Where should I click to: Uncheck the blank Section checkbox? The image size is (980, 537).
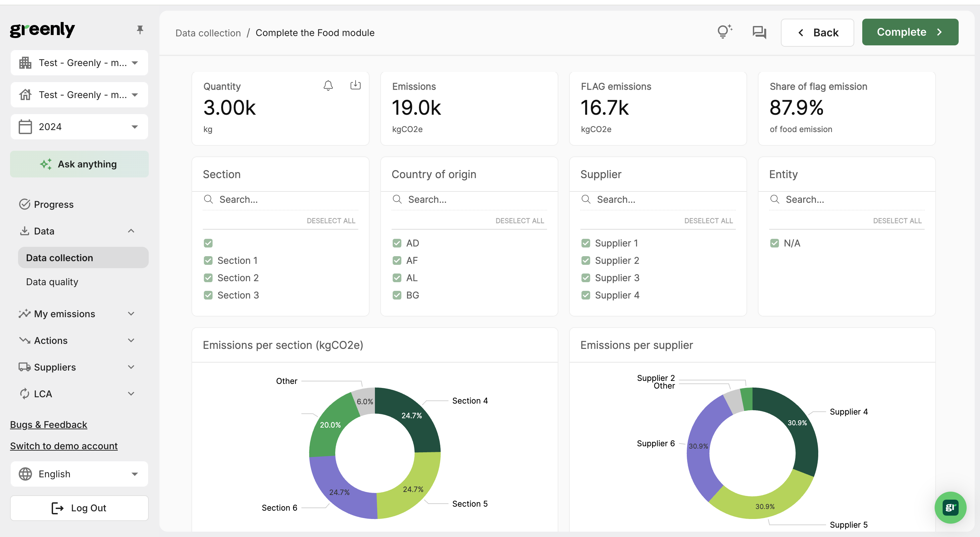point(208,243)
